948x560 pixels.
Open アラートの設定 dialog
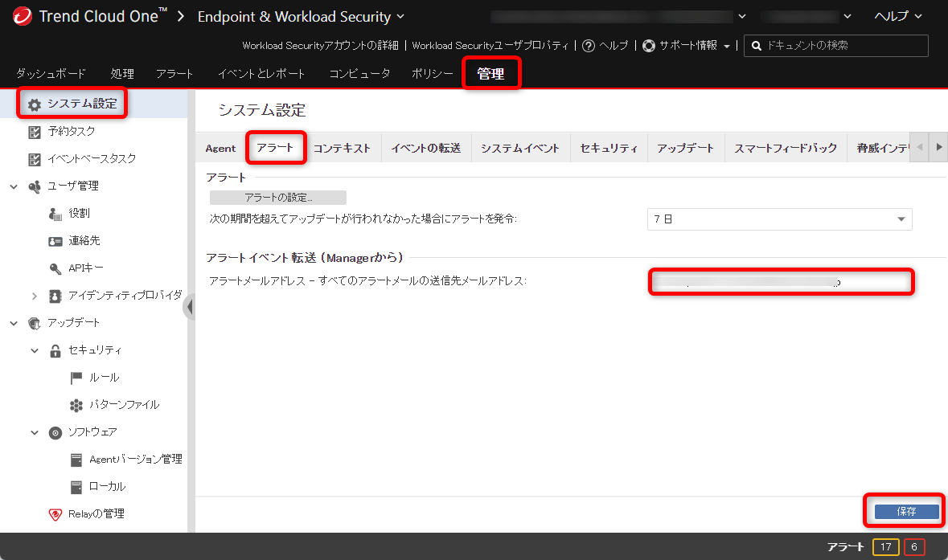click(x=276, y=197)
